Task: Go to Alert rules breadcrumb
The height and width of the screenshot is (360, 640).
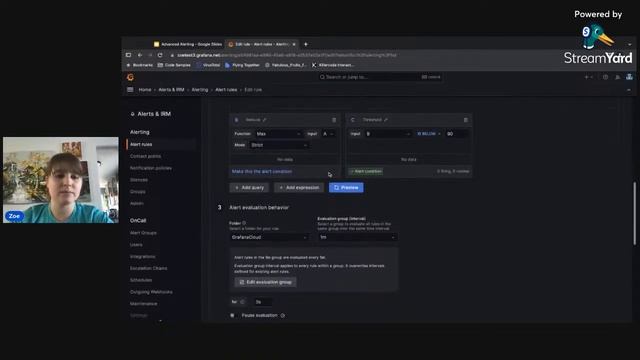Action: pyautogui.click(x=226, y=89)
